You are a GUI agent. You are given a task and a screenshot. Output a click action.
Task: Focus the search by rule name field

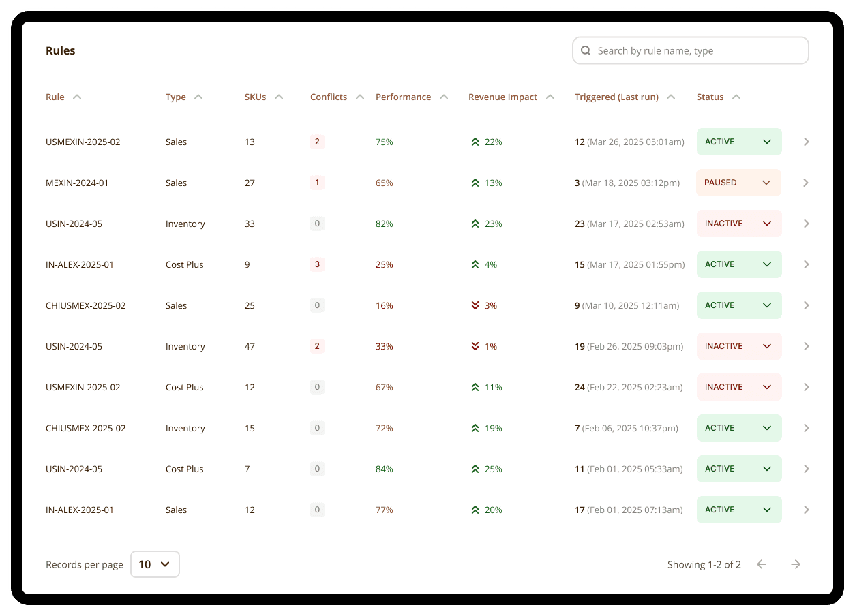tap(691, 50)
